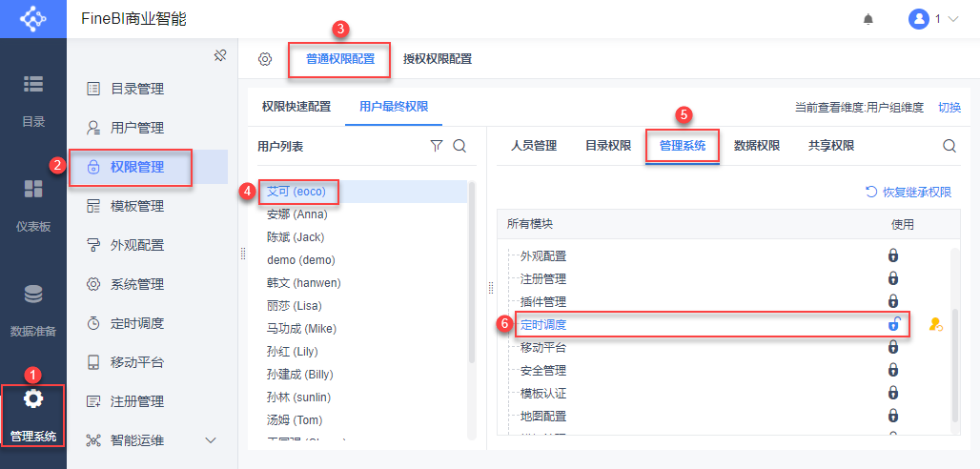
Task: Toggle the lock for 外观配置
Action: coord(893,255)
